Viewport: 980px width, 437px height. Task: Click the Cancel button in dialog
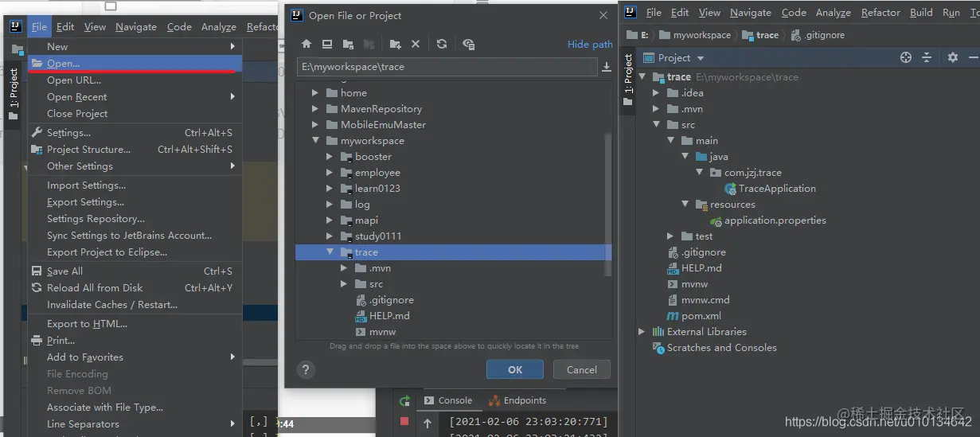(582, 369)
